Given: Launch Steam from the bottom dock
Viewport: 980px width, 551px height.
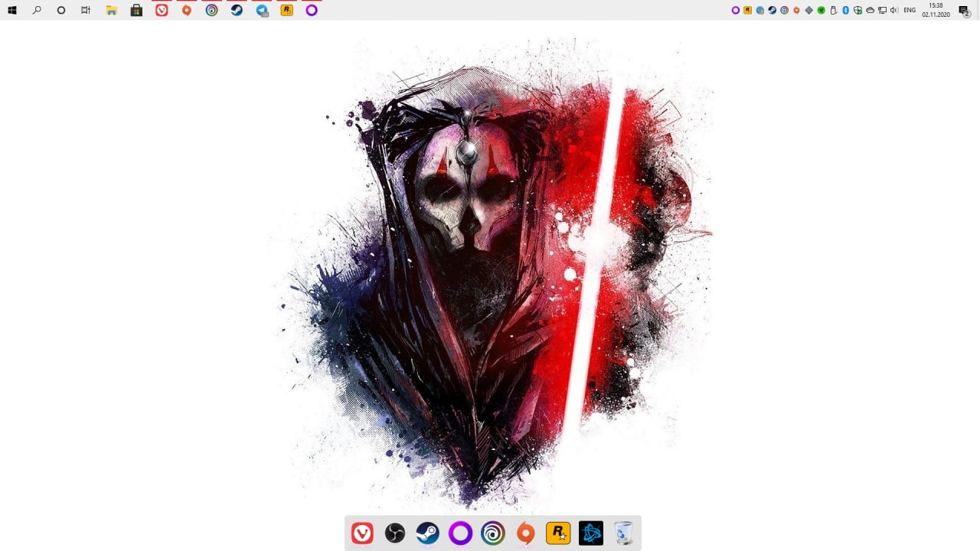Looking at the screenshot, I should coord(427,533).
